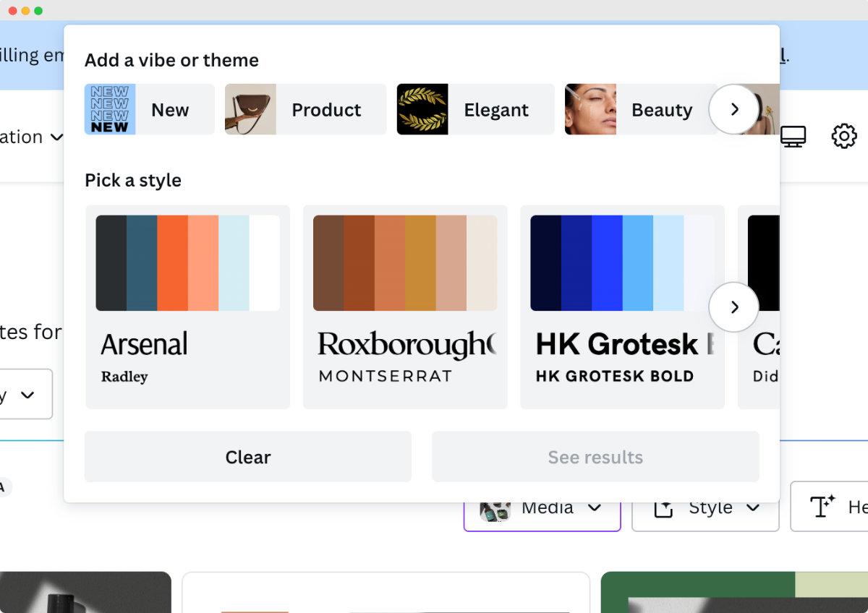The width and height of the screenshot is (868, 613).
Task: Select the New vibe chip
Action: [x=150, y=109]
